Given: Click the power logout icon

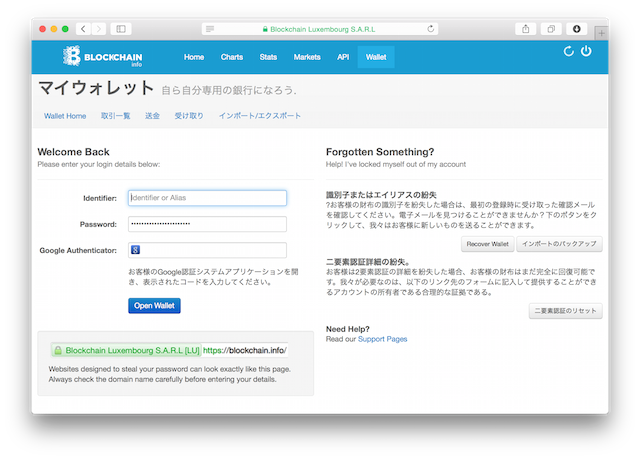Looking at the screenshot, I should pos(586,52).
